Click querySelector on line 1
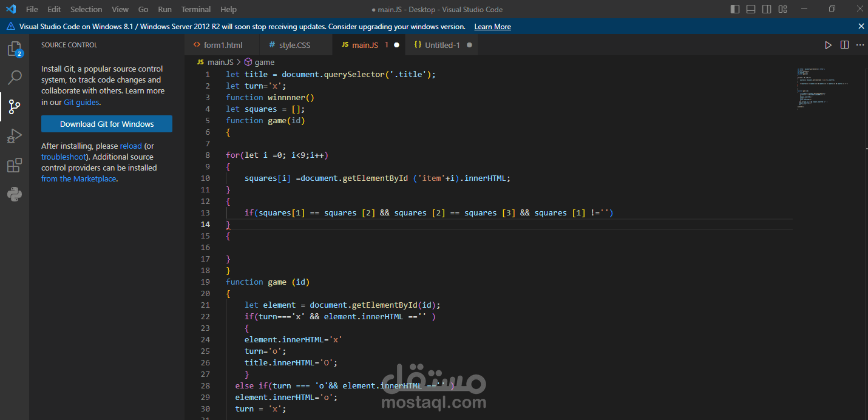868x420 pixels. tap(354, 74)
